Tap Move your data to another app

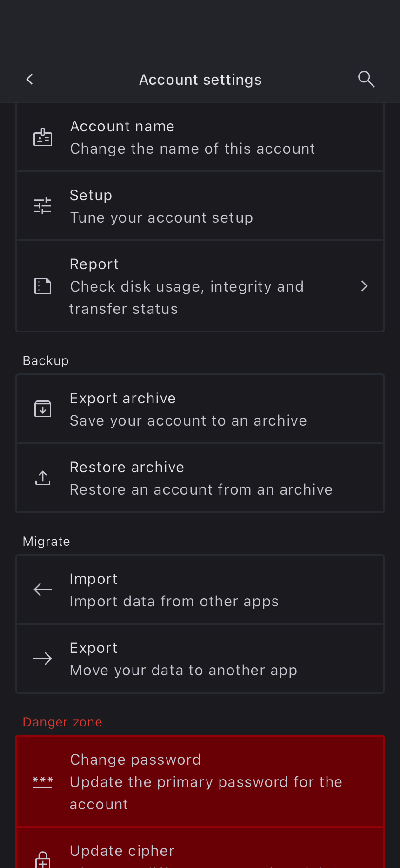coord(183,670)
